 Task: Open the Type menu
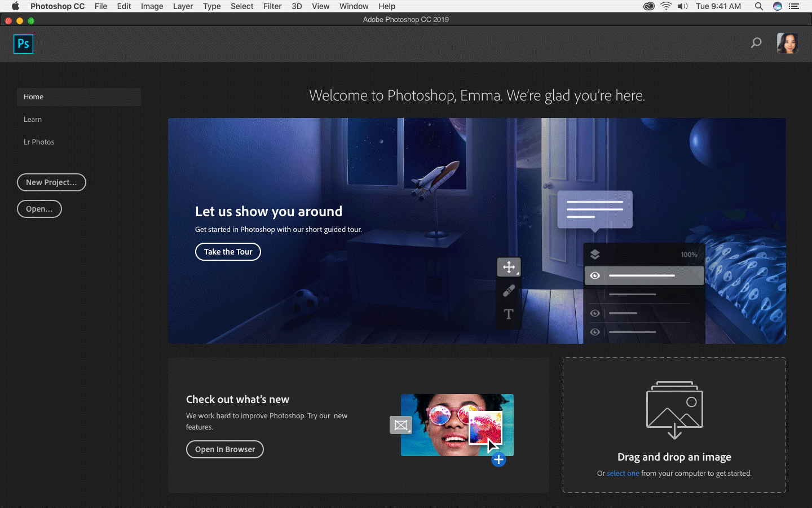click(212, 6)
